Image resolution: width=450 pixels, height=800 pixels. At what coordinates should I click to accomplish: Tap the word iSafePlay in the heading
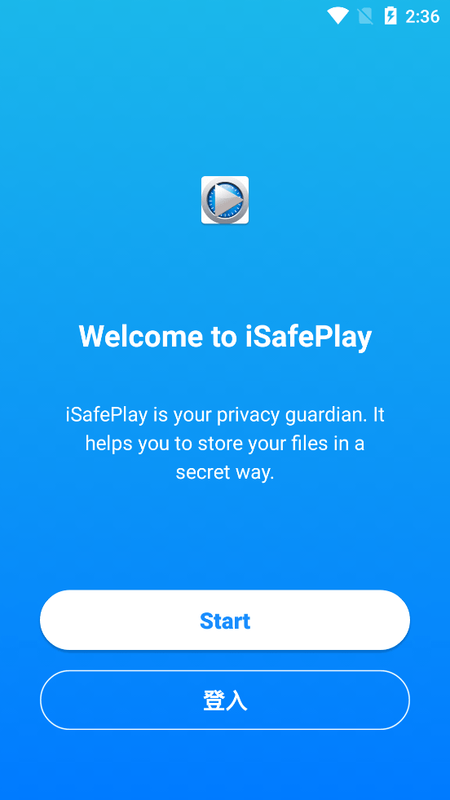(x=309, y=337)
